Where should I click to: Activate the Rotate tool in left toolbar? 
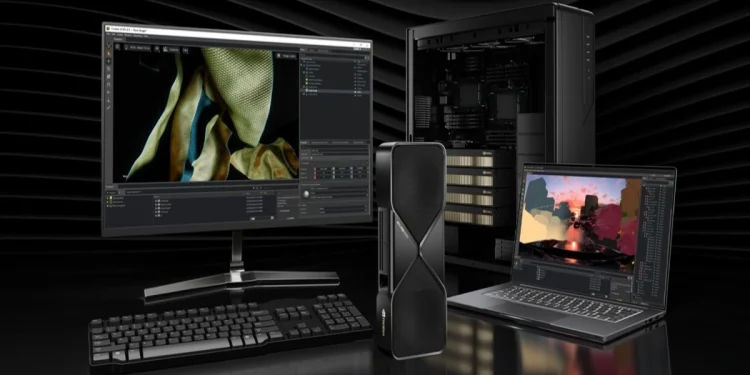point(109,69)
